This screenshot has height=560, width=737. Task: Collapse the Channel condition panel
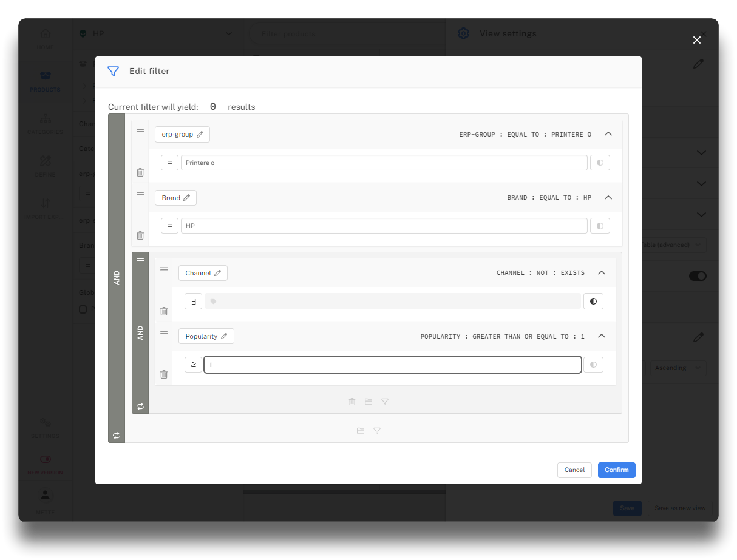[602, 273]
